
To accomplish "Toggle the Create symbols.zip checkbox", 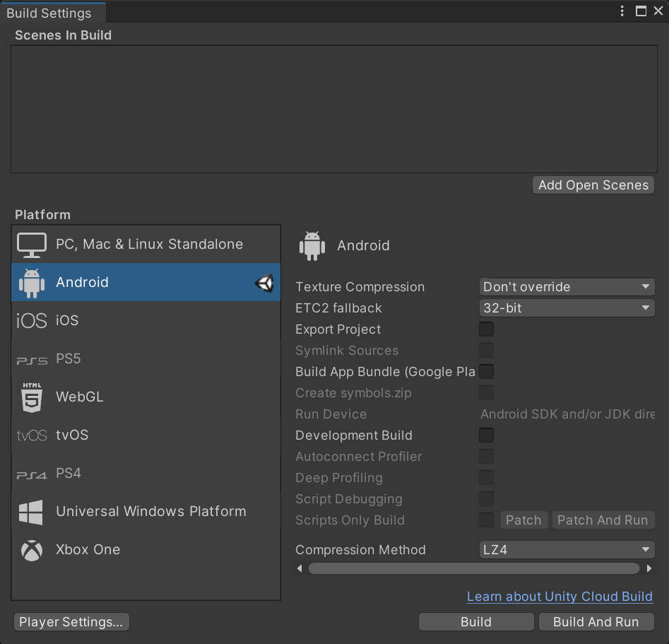I will (x=487, y=393).
